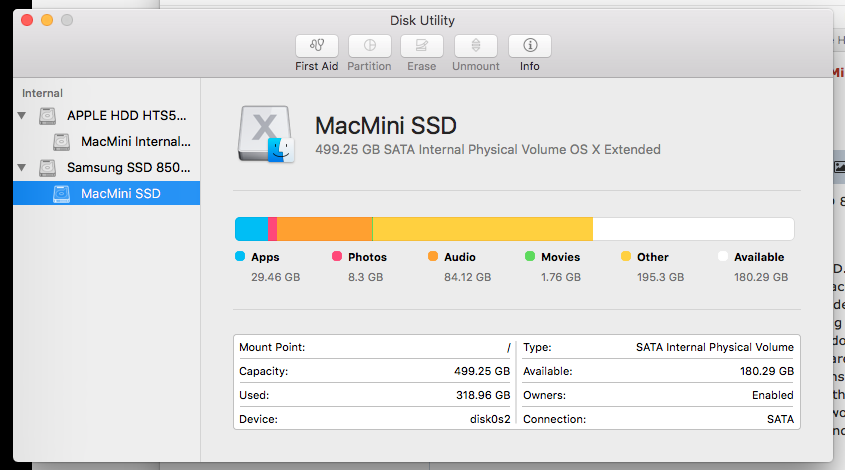Viewport: 845px width, 470px height.
Task: Click the green Movies legend dot
Action: [x=530, y=256]
